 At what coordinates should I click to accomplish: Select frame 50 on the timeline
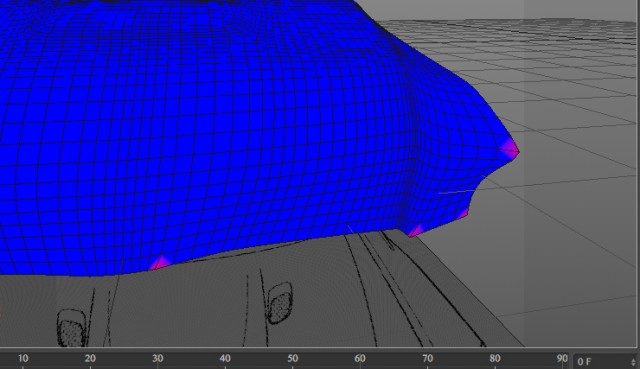point(292,359)
